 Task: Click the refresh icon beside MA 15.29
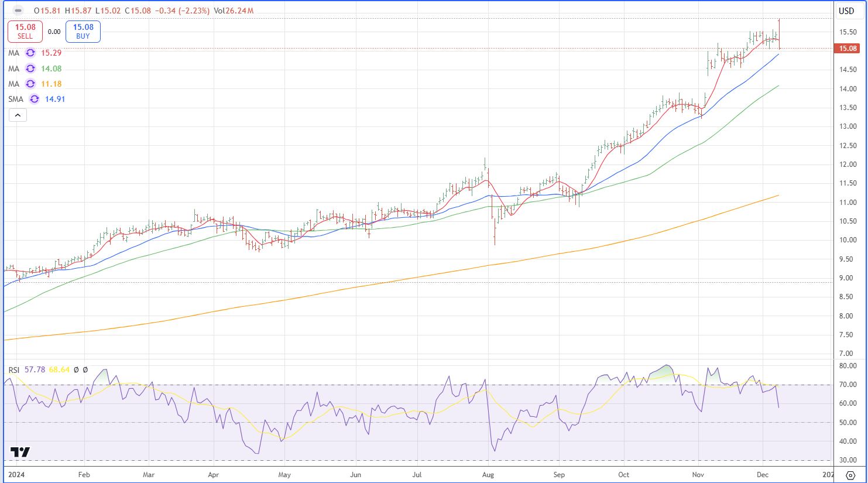[x=30, y=53]
